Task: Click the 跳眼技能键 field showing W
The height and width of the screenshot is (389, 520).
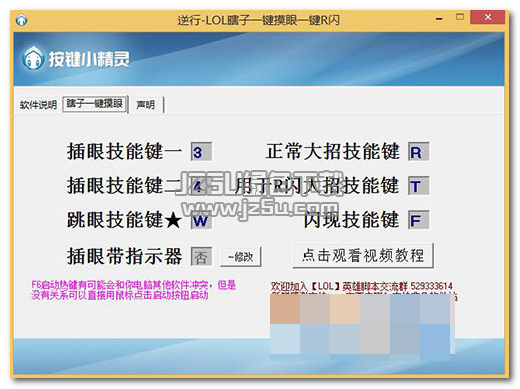Action: coord(201,220)
